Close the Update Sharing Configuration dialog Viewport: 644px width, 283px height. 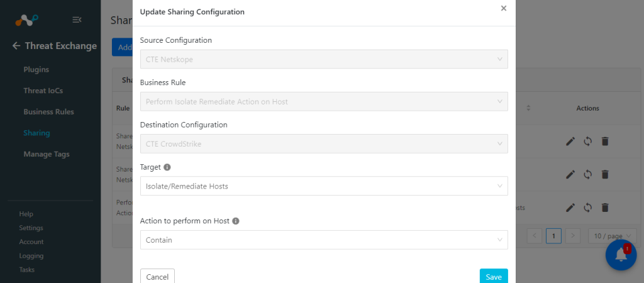[x=504, y=8]
